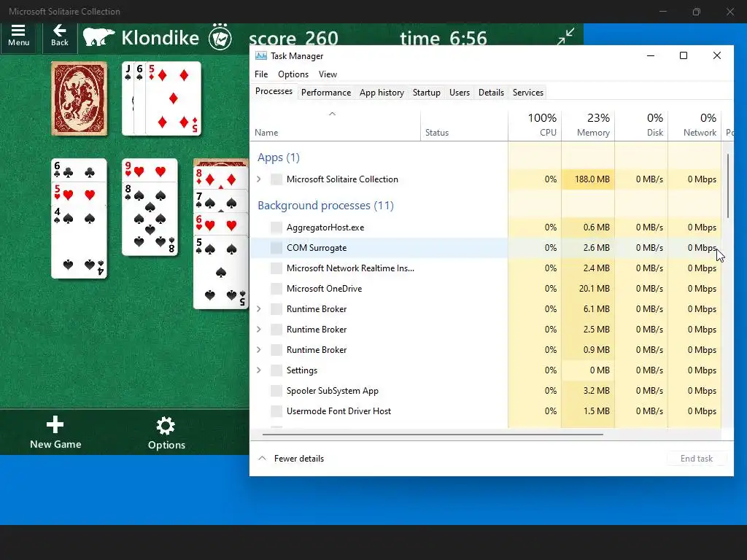Collapse to Fewer details
The height and width of the screenshot is (560, 747).
tap(291, 459)
